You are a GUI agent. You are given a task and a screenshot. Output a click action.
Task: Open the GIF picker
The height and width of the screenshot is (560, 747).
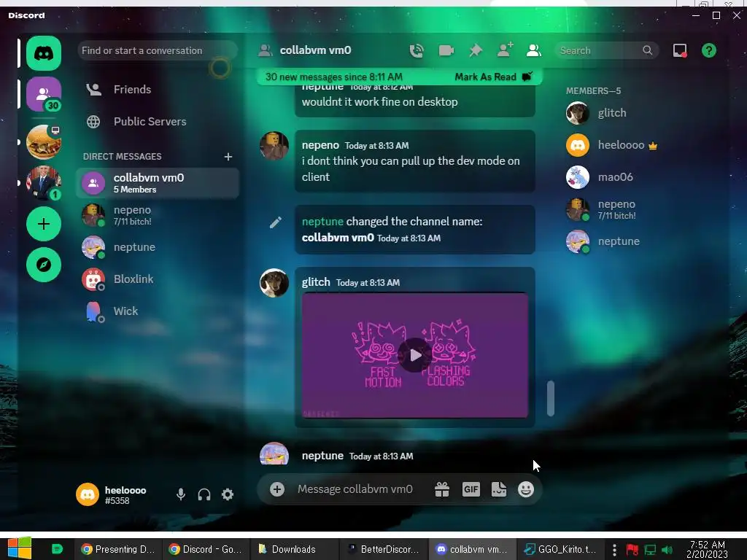tap(471, 489)
